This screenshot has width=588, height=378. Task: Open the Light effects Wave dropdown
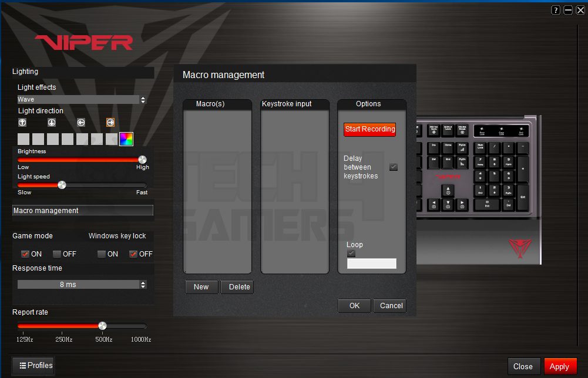(x=82, y=99)
